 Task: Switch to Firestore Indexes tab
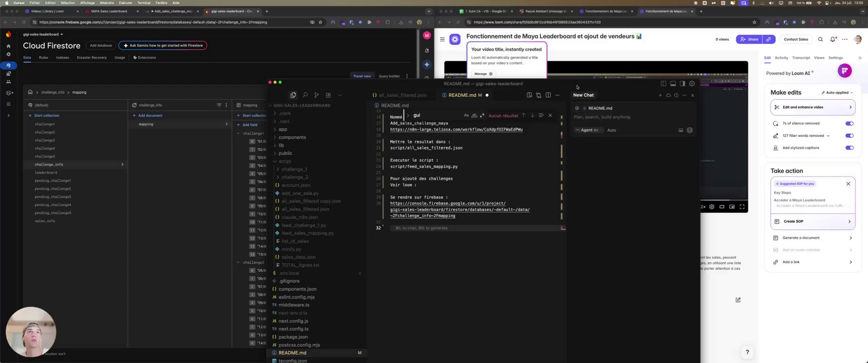pyautogui.click(x=63, y=57)
